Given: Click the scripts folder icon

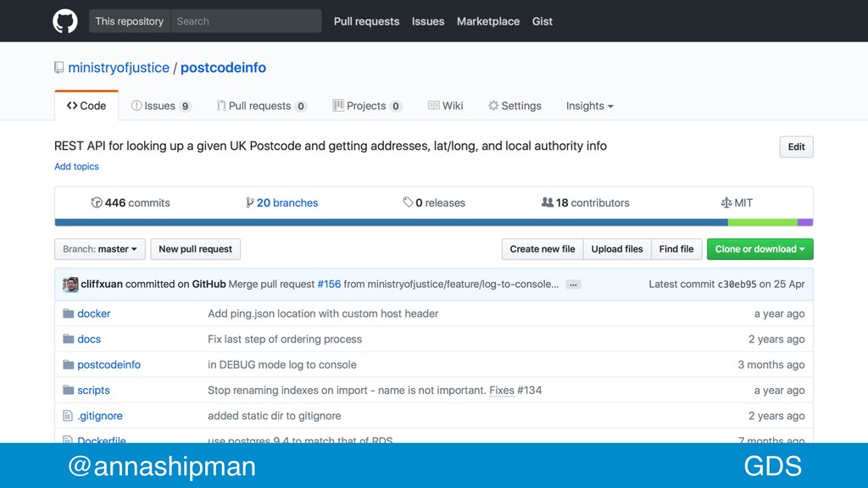Looking at the screenshot, I should click(x=68, y=390).
